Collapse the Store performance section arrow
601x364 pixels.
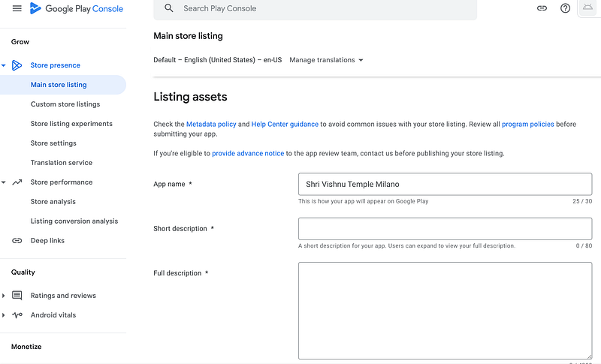[x=4, y=182]
